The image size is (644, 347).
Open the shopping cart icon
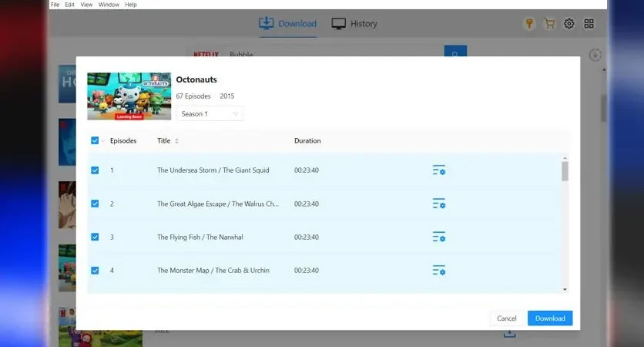549,24
